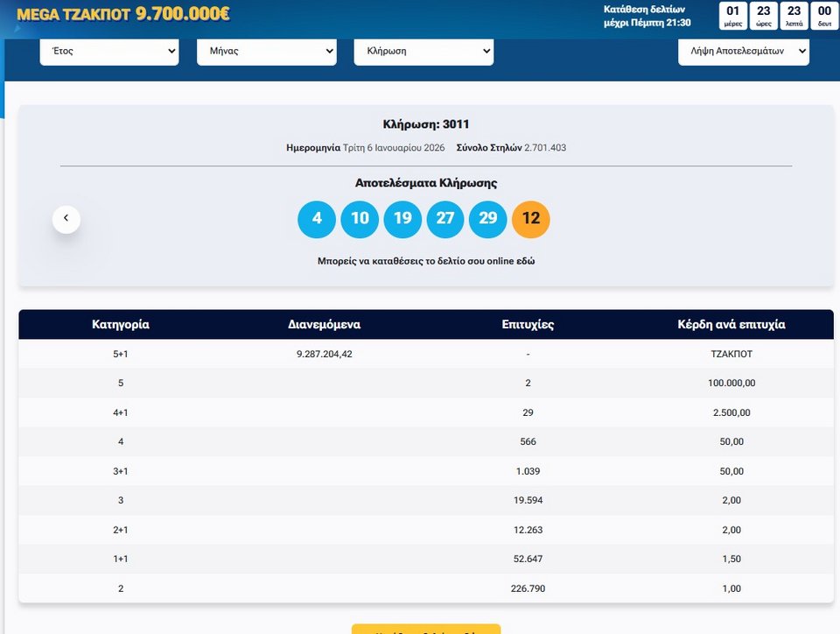
Task: Click the orange Joker ball number 12
Action: [x=531, y=219]
